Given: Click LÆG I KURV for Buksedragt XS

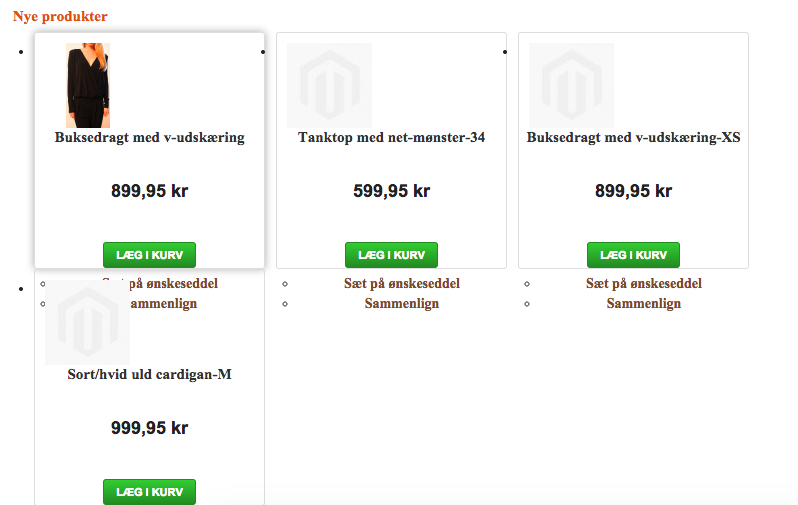Looking at the screenshot, I should tap(634, 255).
